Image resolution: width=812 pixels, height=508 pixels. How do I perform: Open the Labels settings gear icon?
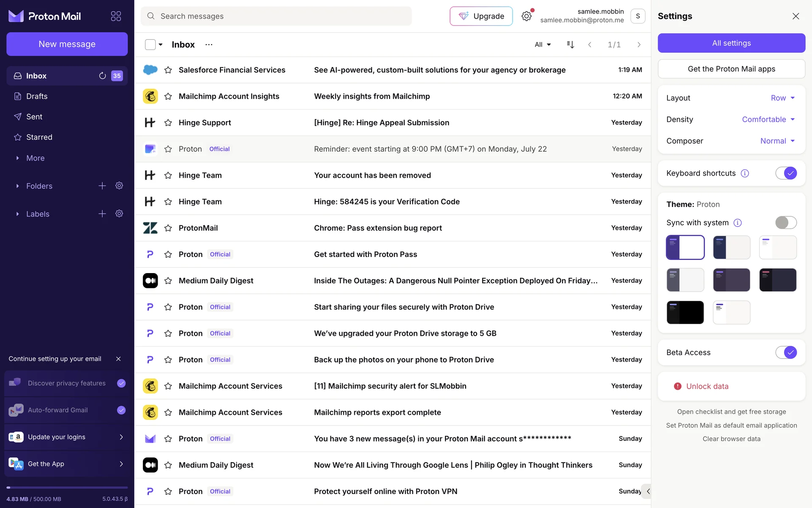119,214
